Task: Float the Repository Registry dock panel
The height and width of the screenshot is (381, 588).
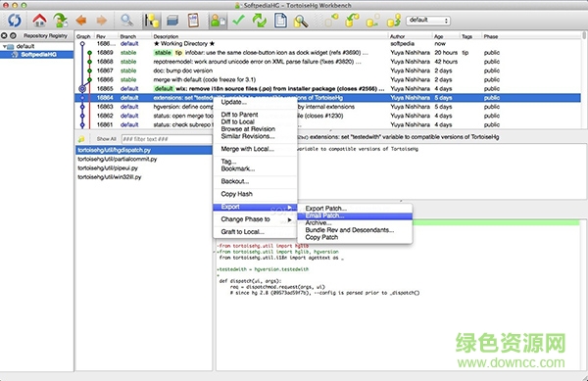Action: [13, 35]
